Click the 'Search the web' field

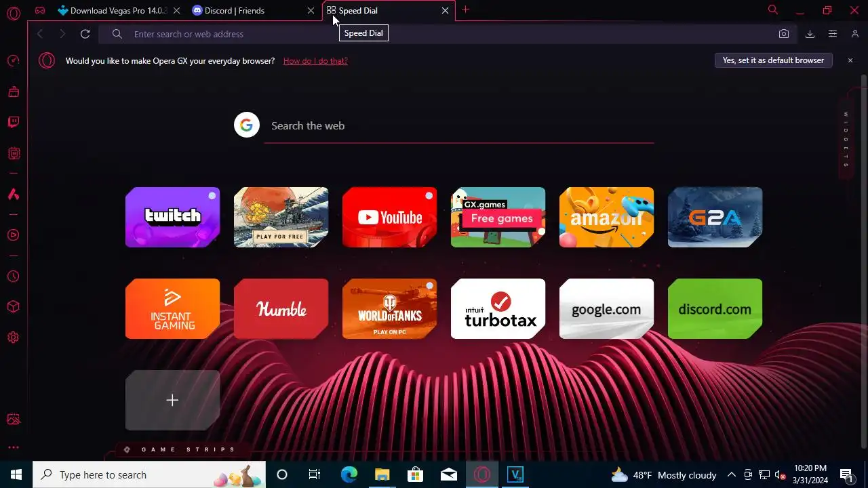[x=458, y=126]
